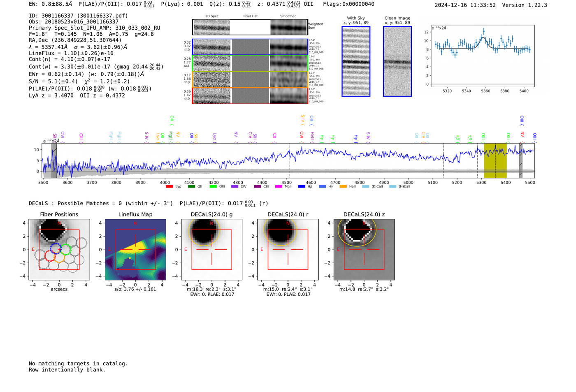This screenshot has height=392, width=576.
Task: Click the yellow highlighted band in full spectrum
Action: tap(495, 161)
